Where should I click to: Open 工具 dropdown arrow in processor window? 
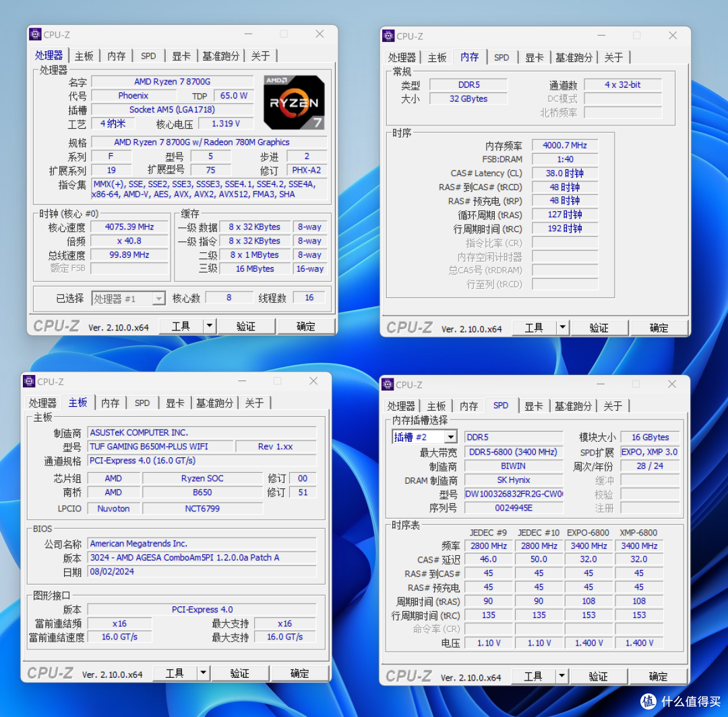210,326
